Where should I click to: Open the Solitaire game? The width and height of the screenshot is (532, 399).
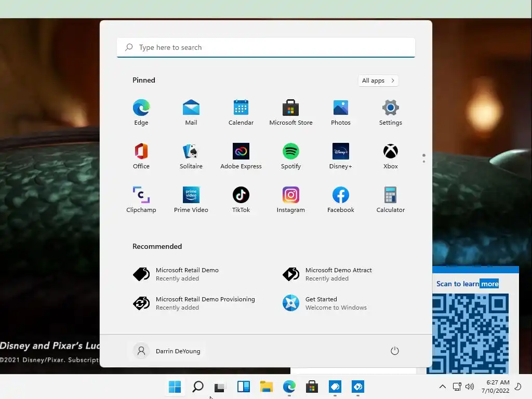191,156
